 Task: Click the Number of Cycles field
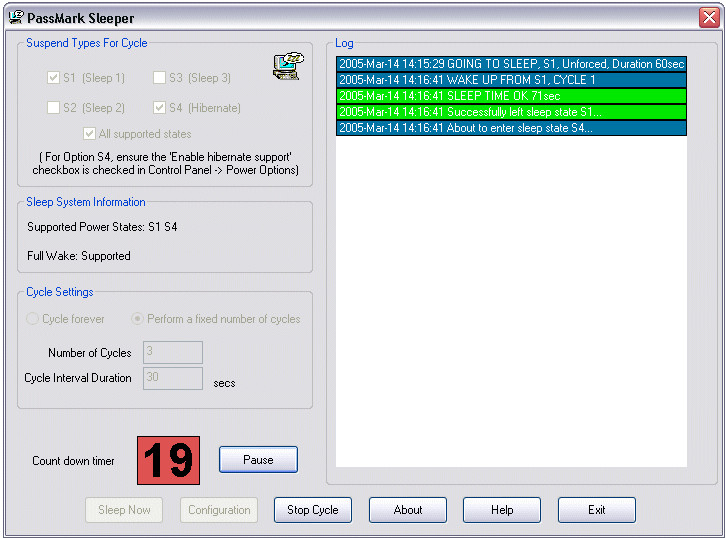pos(173,352)
